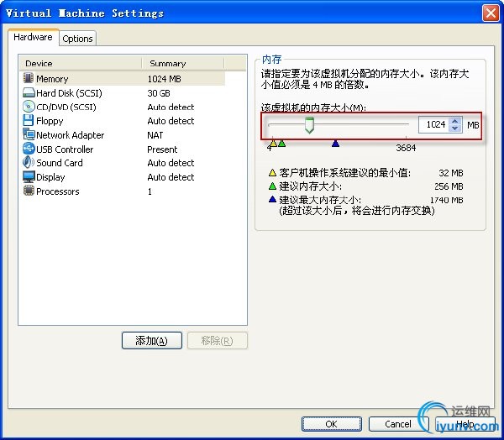This screenshot has height=440, width=504.
Task: Click the green triangle recommended-memory marker below slider
Action: [281, 143]
